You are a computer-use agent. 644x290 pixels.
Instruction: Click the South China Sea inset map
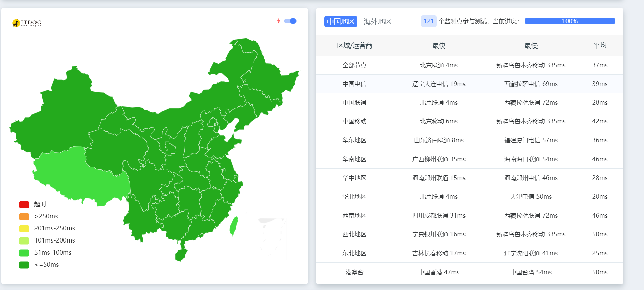(x=272, y=239)
